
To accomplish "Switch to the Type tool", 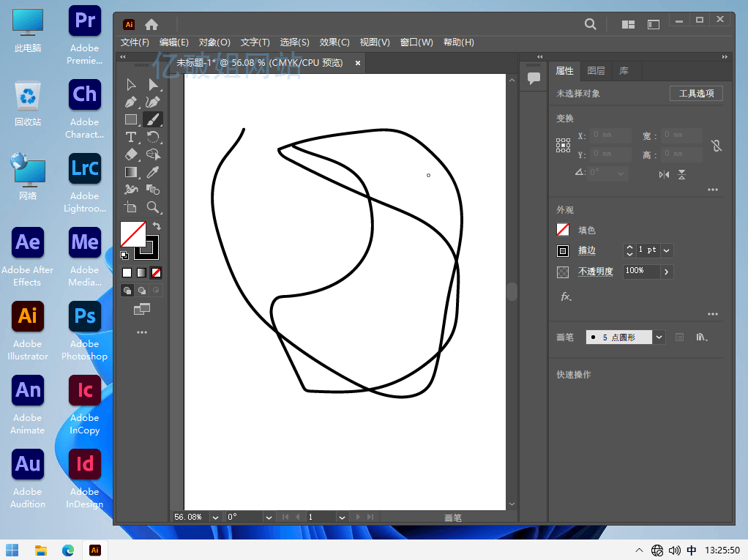I will [x=130, y=137].
